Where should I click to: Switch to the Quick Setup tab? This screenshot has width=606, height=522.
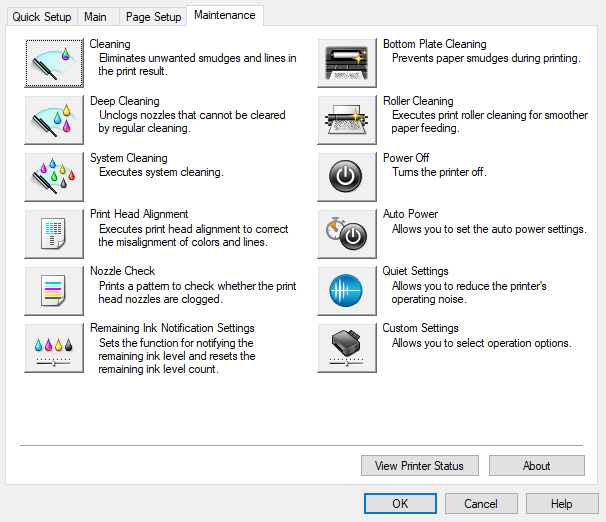click(x=40, y=17)
